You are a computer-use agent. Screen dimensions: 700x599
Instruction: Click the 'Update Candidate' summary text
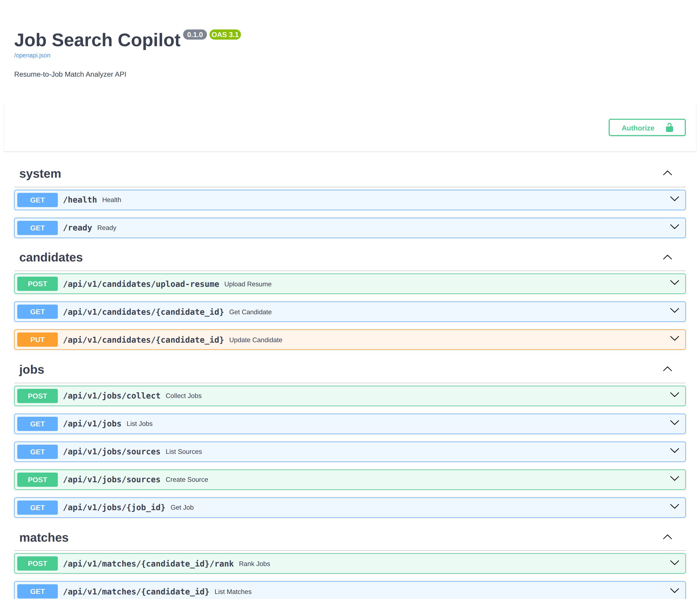coord(256,340)
